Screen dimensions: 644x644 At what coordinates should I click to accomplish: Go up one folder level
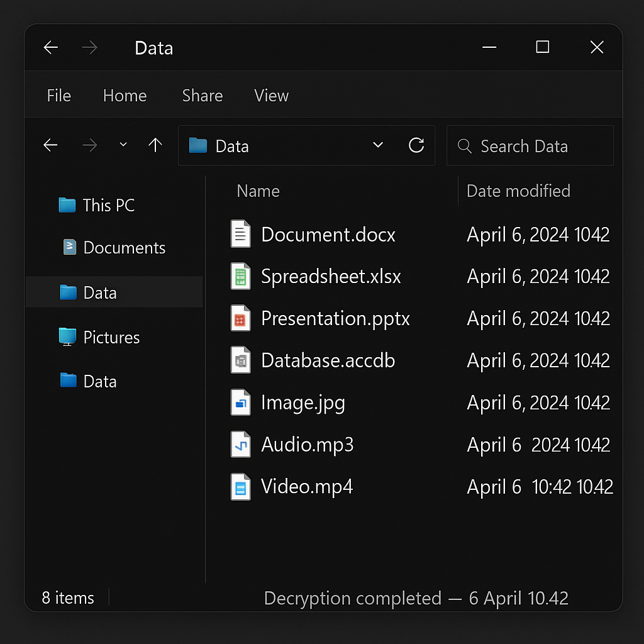coord(155,146)
